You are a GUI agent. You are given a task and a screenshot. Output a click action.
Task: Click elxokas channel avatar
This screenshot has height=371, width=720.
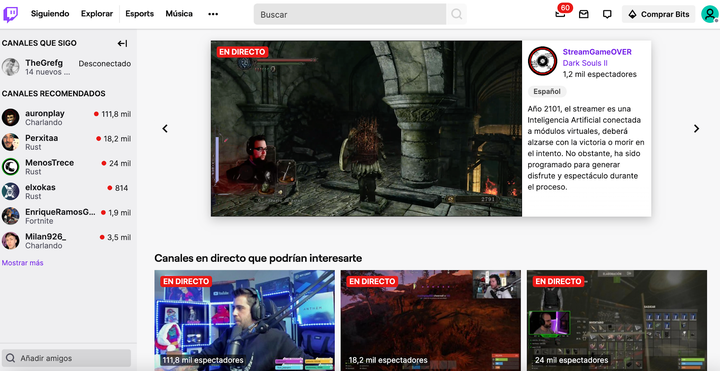pyautogui.click(x=11, y=191)
